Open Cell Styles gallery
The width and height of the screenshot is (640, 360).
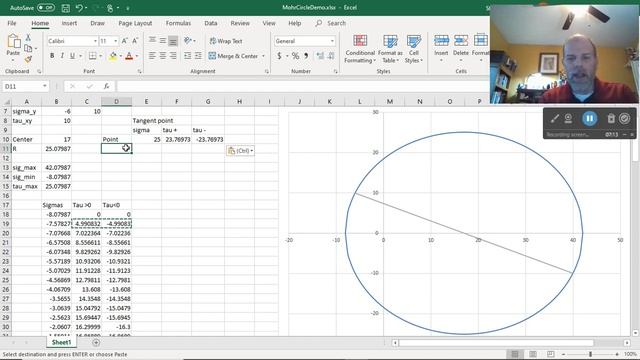(413, 49)
